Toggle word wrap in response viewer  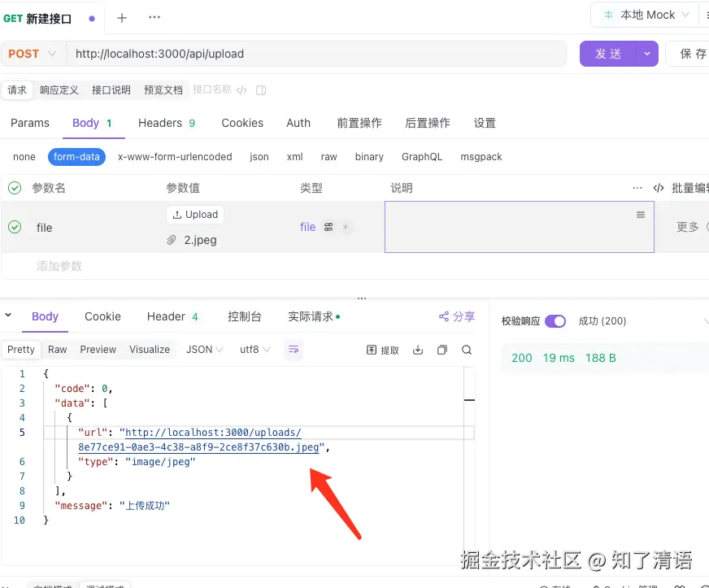tap(294, 349)
